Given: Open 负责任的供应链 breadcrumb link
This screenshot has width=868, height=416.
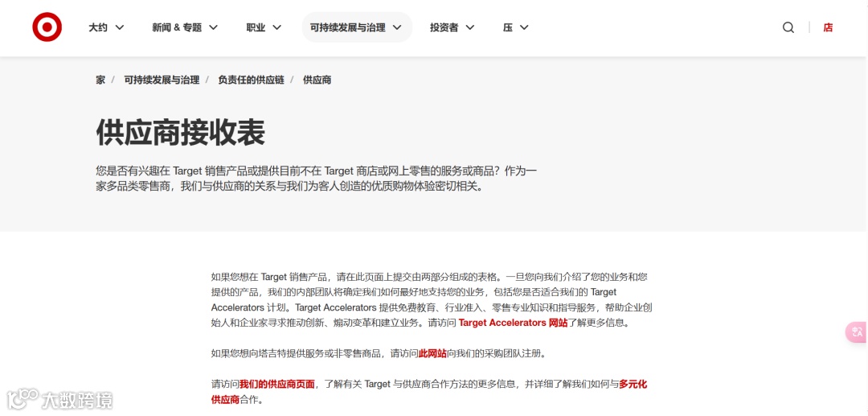Looking at the screenshot, I should coord(251,80).
